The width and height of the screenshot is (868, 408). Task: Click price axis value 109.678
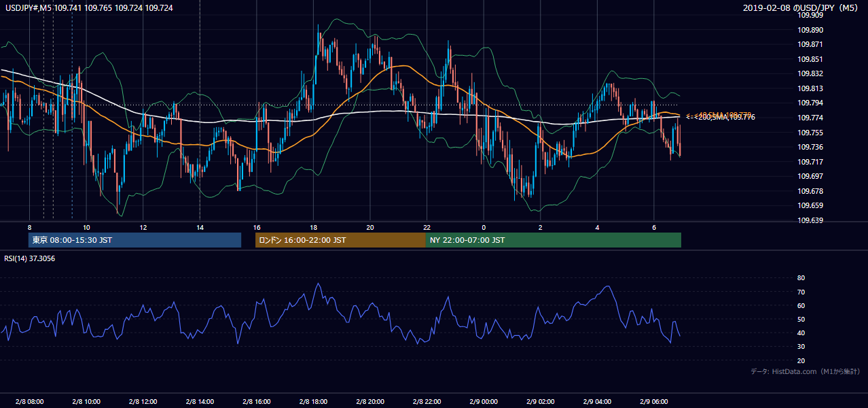coord(811,191)
